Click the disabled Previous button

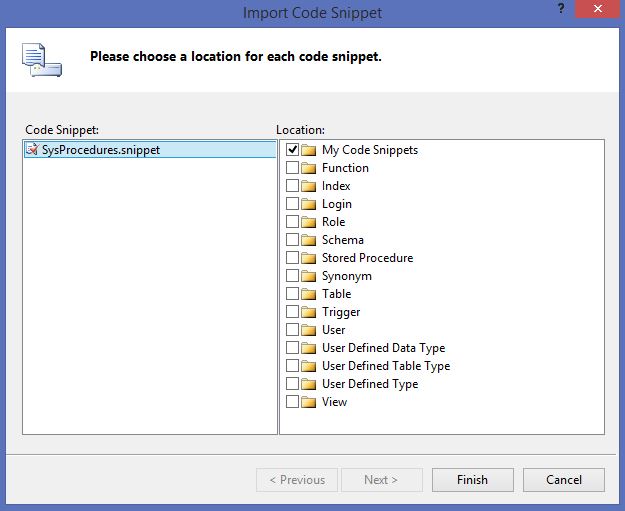(x=297, y=480)
